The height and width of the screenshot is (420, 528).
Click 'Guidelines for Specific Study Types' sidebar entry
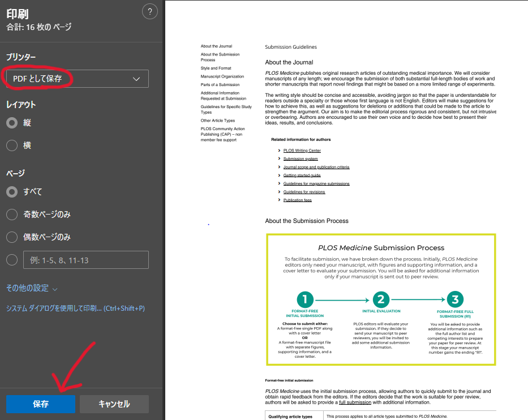point(226,109)
